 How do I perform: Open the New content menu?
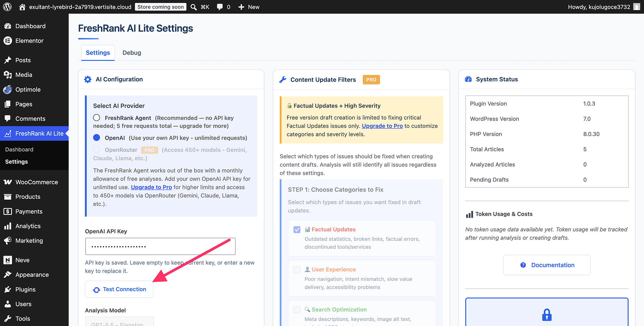click(x=249, y=7)
